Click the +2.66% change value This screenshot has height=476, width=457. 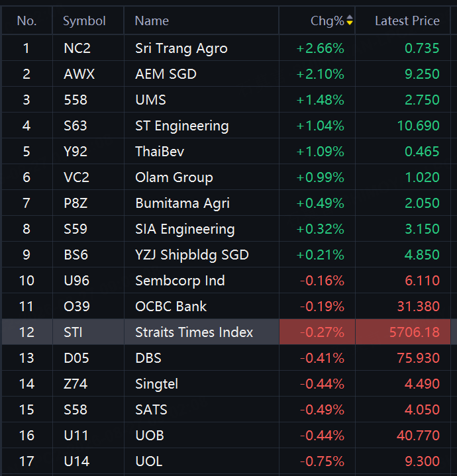click(320, 48)
